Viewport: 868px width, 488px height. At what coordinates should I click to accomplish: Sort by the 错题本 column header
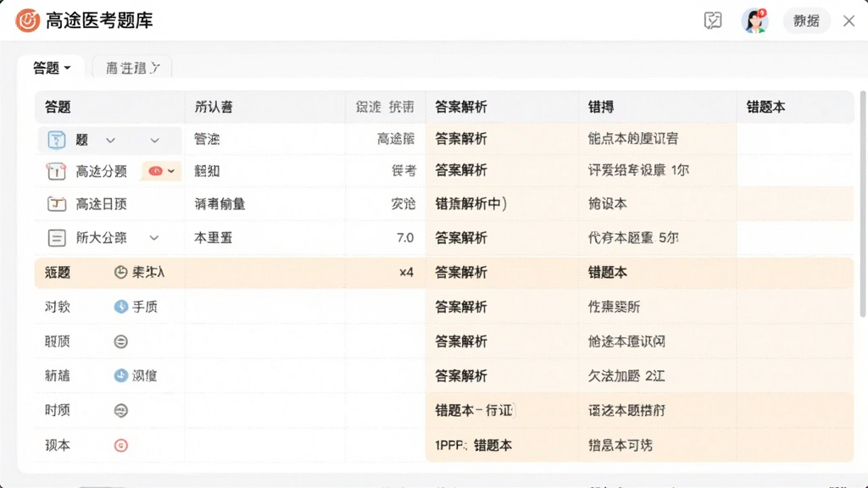click(765, 107)
